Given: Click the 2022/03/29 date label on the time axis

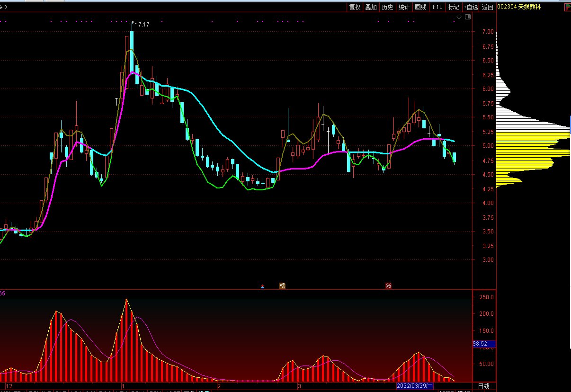Looking at the screenshot, I should tap(415, 386).
